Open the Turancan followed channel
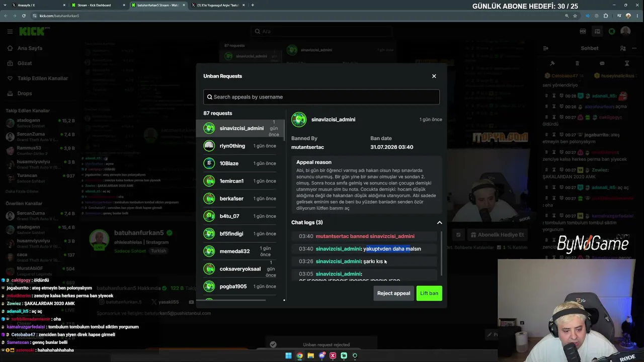The width and height of the screenshot is (644, 362). pos(40,177)
